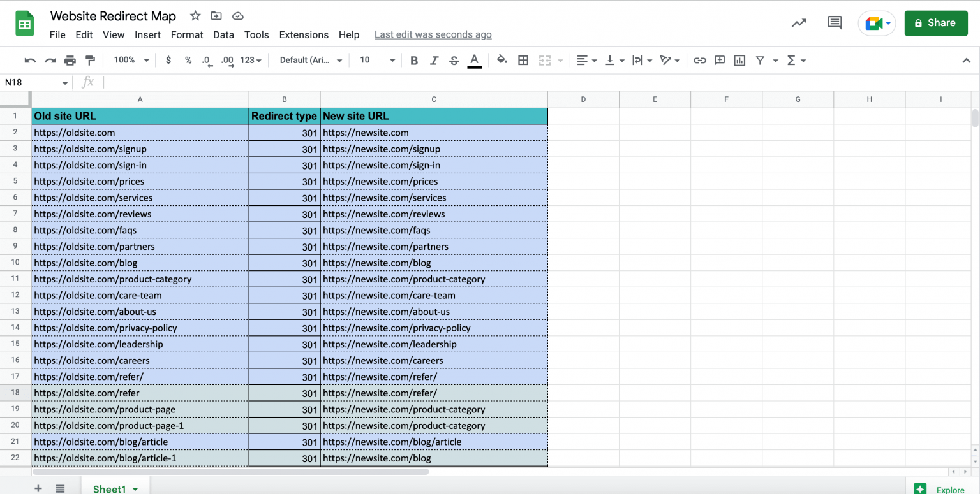This screenshot has width=980, height=494.
Task: Toggle italic formatting
Action: (434, 61)
